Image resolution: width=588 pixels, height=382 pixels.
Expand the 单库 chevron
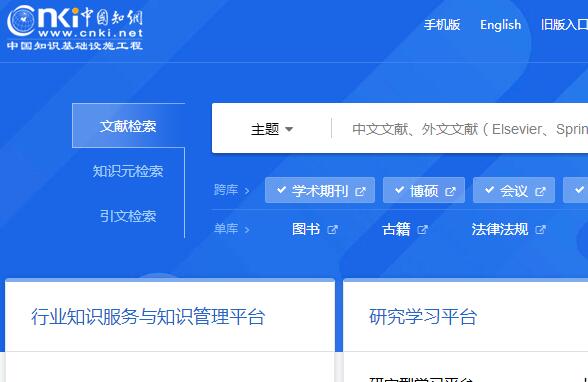[247, 229]
